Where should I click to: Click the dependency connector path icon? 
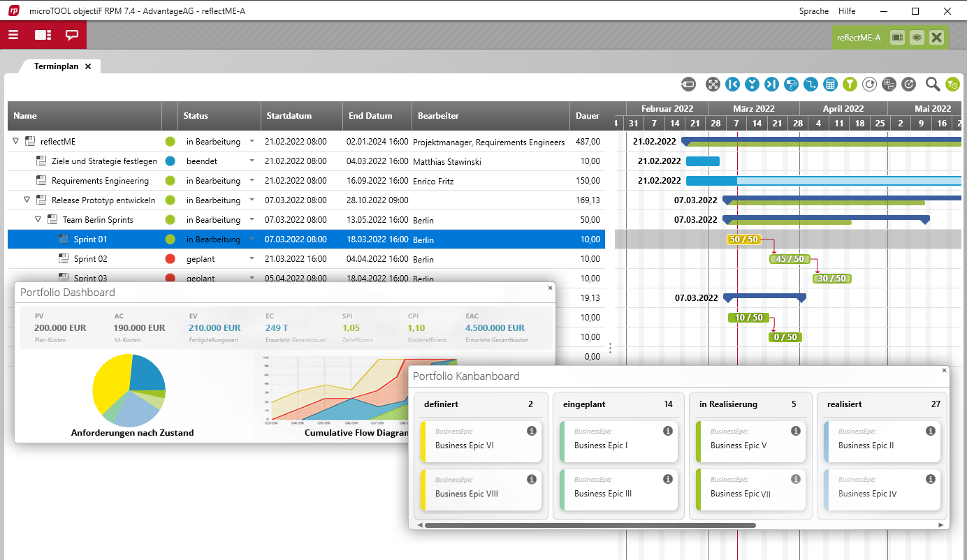pyautogui.click(x=810, y=84)
